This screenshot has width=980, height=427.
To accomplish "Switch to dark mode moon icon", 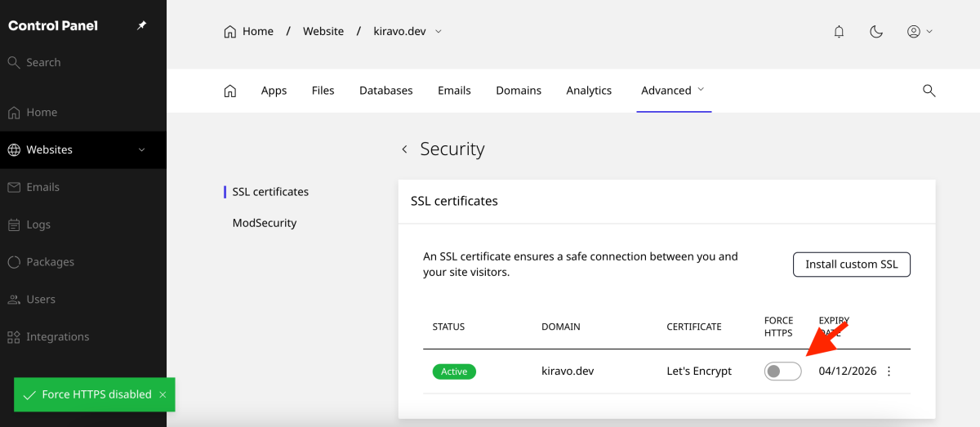I will click(876, 32).
